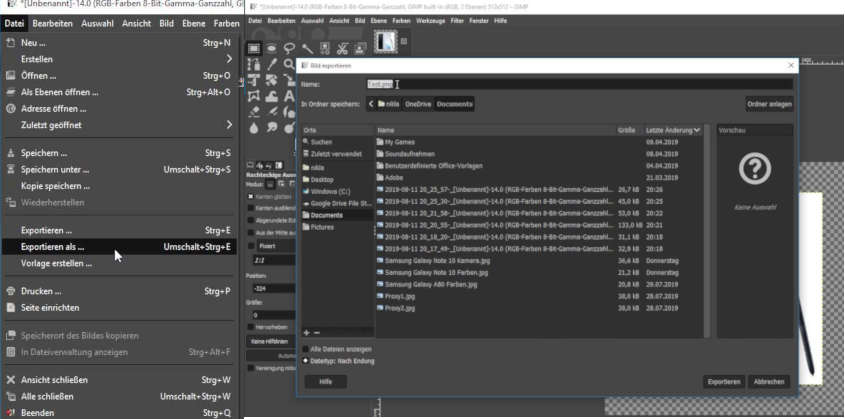Open the Keine Hilfslinien dropdown
This screenshot has height=419, width=845.
click(271, 341)
